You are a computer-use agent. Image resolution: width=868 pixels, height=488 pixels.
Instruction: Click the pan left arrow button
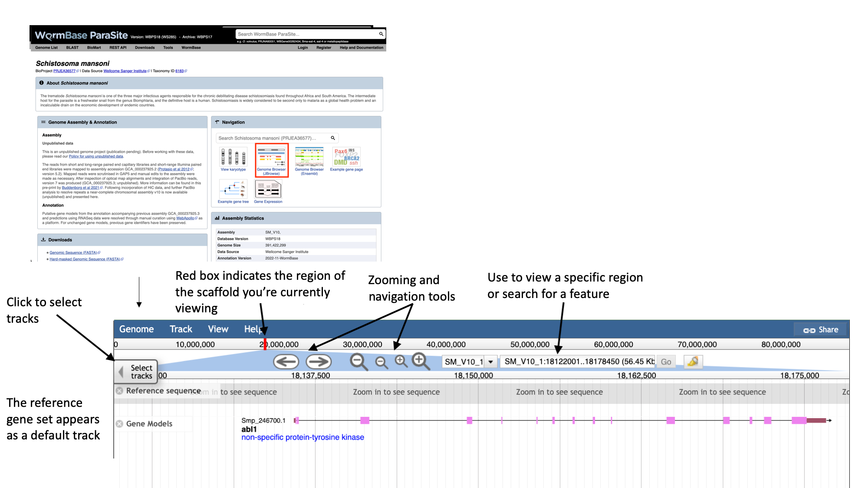286,362
